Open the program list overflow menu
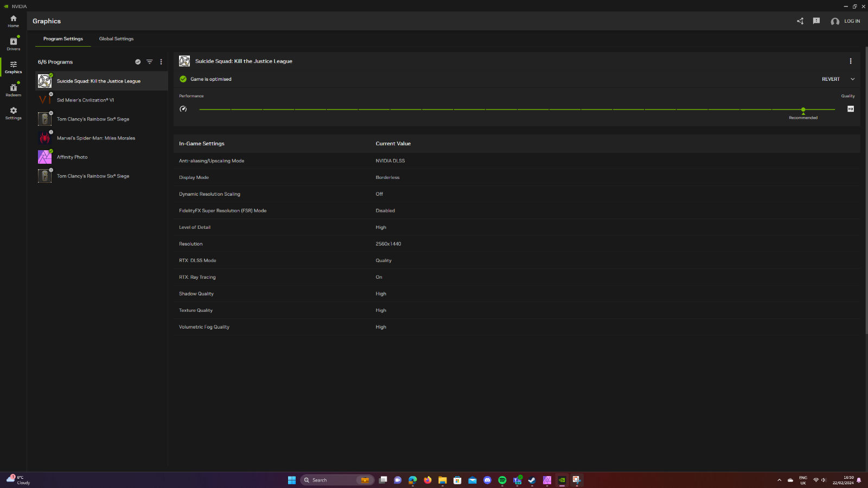Screen dimensions: 868x488 coord(161,62)
